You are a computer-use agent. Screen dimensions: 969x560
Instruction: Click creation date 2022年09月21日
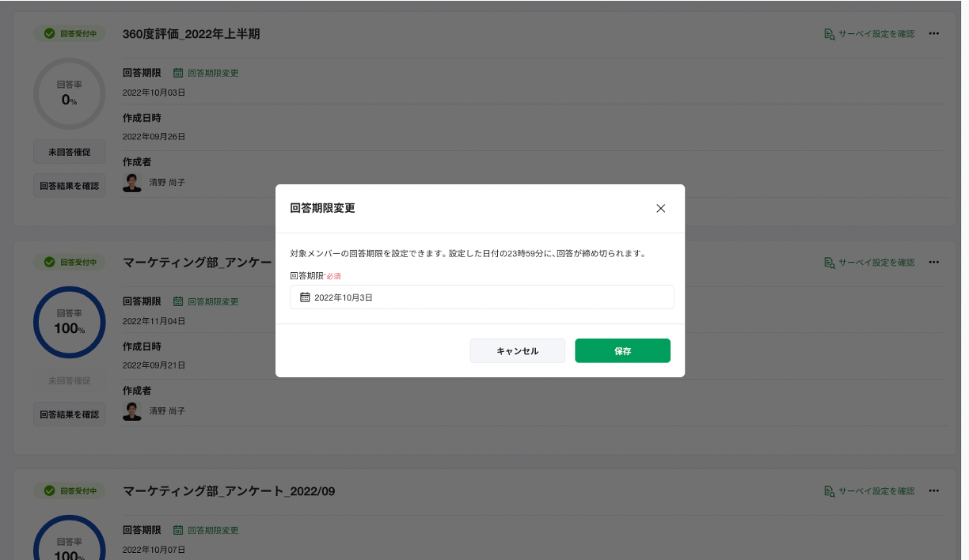154,365
